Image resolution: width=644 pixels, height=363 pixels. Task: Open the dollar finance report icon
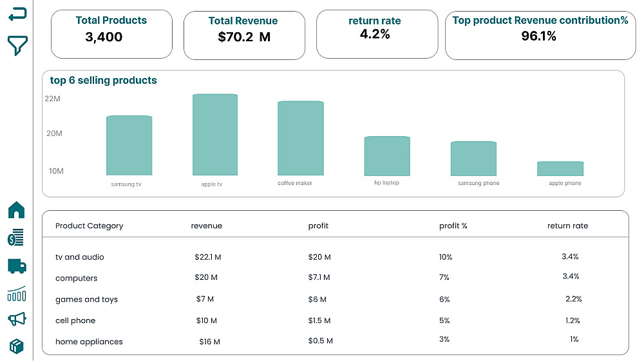click(17, 239)
